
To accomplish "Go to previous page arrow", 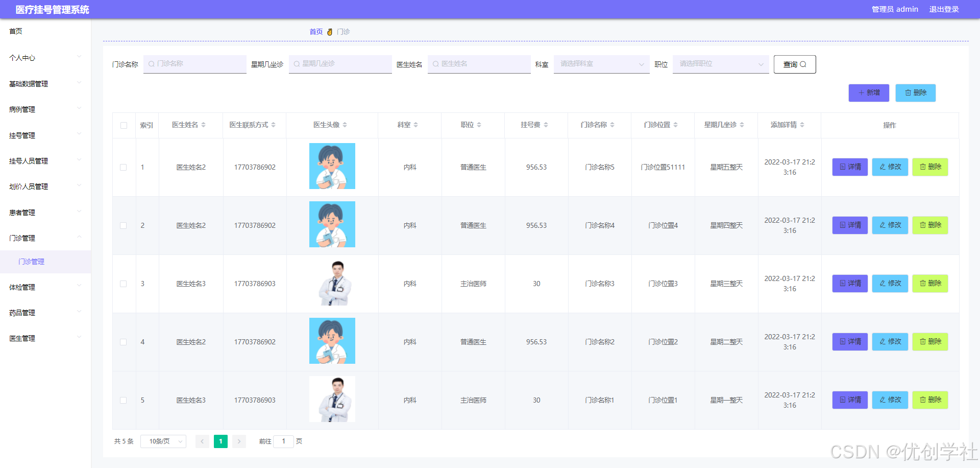I will pos(202,441).
